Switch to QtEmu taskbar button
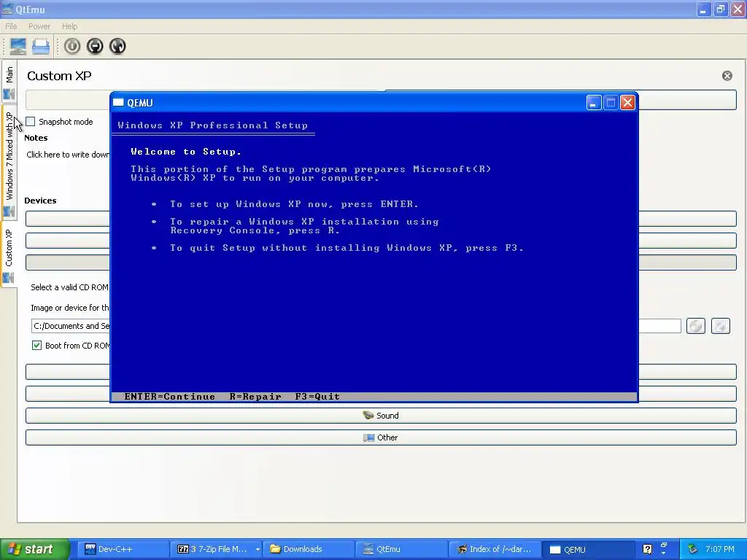This screenshot has height=560, width=747. [x=401, y=549]
